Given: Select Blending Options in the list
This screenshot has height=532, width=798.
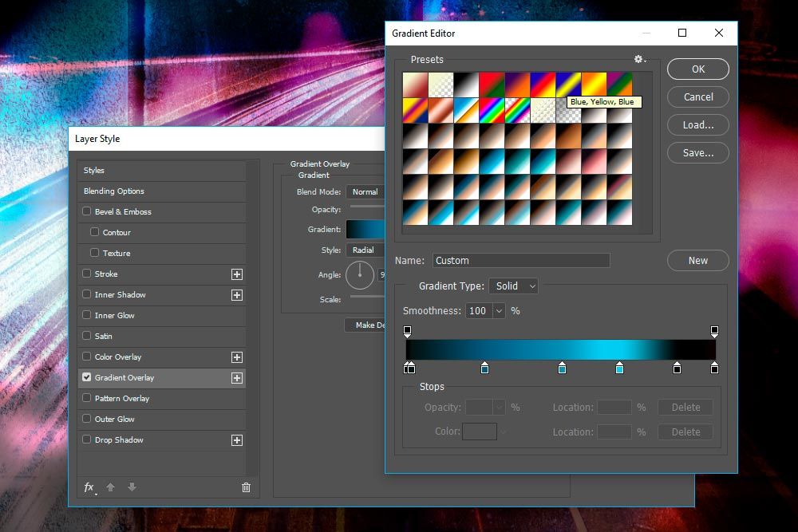Looking at the screenshot, I should (114, 191).
